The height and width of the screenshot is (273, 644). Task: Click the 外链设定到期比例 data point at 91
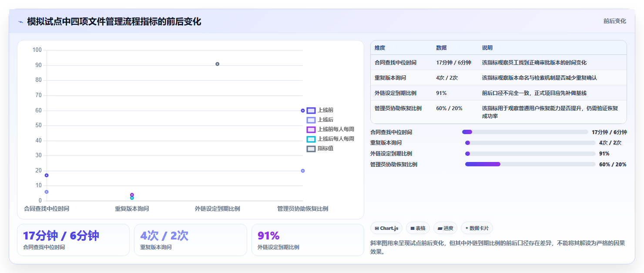217,64
